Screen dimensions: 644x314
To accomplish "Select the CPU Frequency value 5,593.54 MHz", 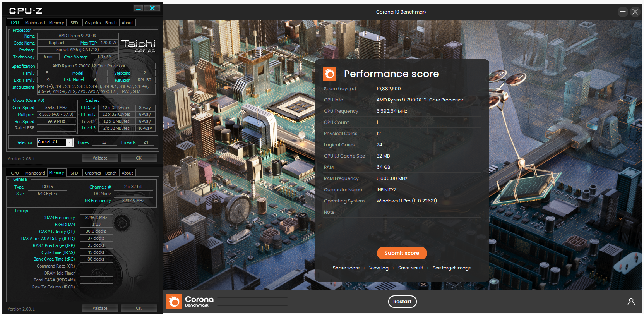I will (392, 111).
